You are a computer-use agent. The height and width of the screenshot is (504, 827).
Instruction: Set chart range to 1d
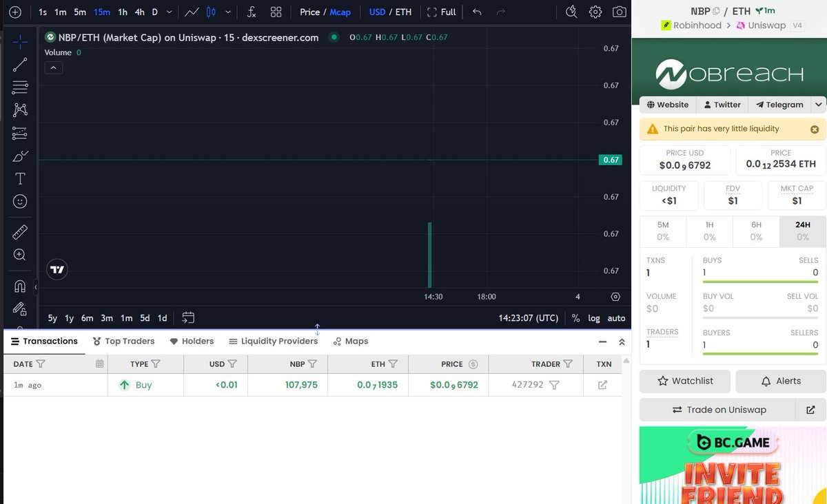tap(162, 318)
